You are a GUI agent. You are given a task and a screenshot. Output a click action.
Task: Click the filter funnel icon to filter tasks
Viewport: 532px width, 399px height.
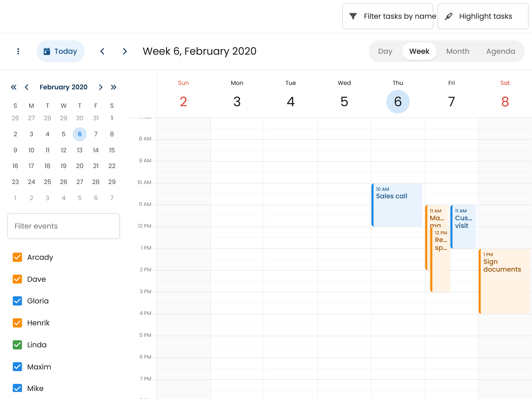(x=353, y=16)
